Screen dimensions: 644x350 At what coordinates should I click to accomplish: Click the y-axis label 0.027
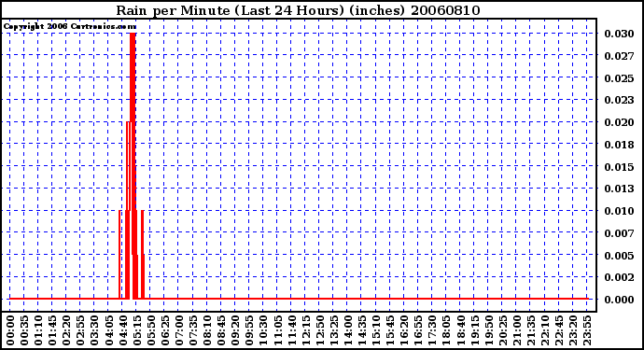pos(619,56)
